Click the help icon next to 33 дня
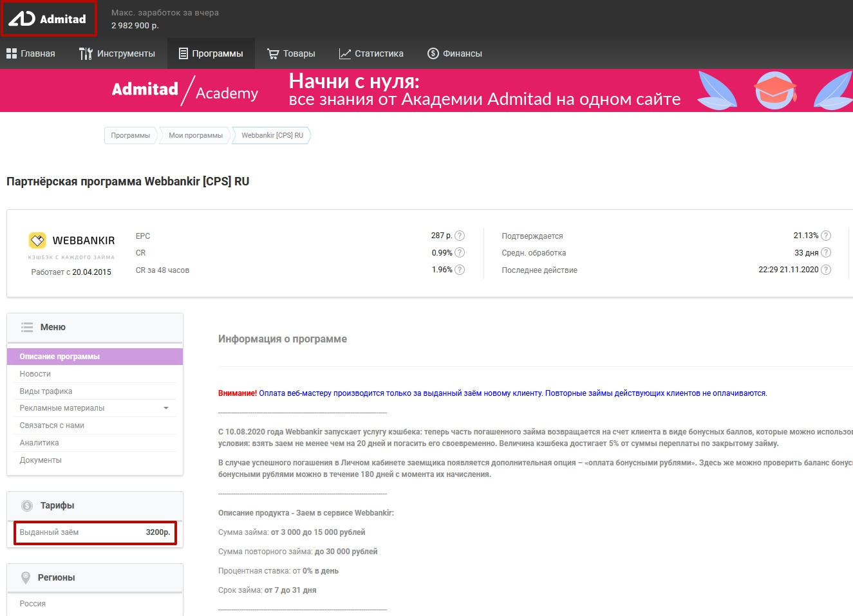Image resolution: width=853 pixels, height=616 pixels. click(x=826, y=252)
